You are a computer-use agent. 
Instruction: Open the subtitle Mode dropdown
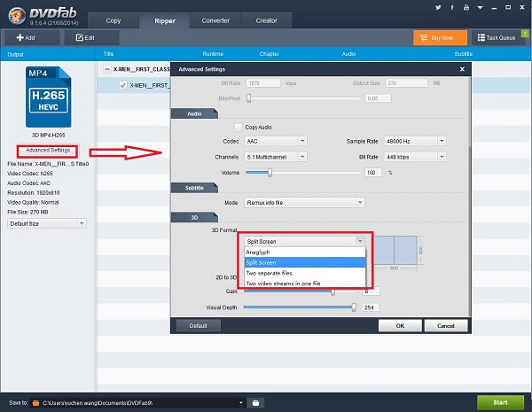[x=304, y=202]
